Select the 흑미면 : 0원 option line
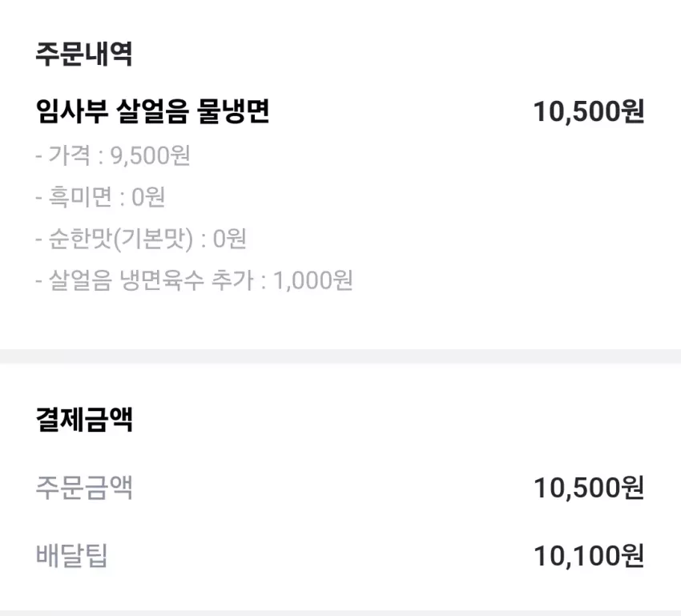This screenshot has height=616, width=681. click(x=100, y=197)
